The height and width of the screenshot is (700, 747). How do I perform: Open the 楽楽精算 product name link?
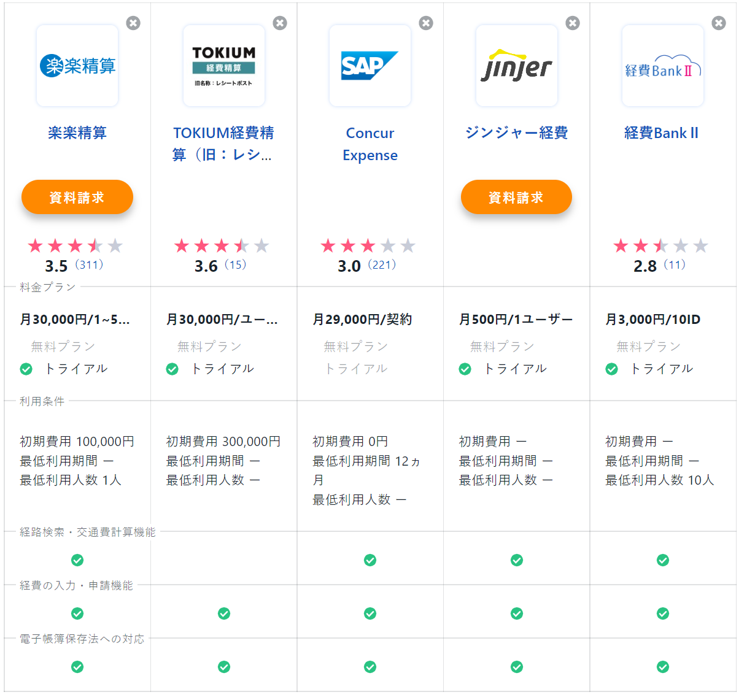77,133
